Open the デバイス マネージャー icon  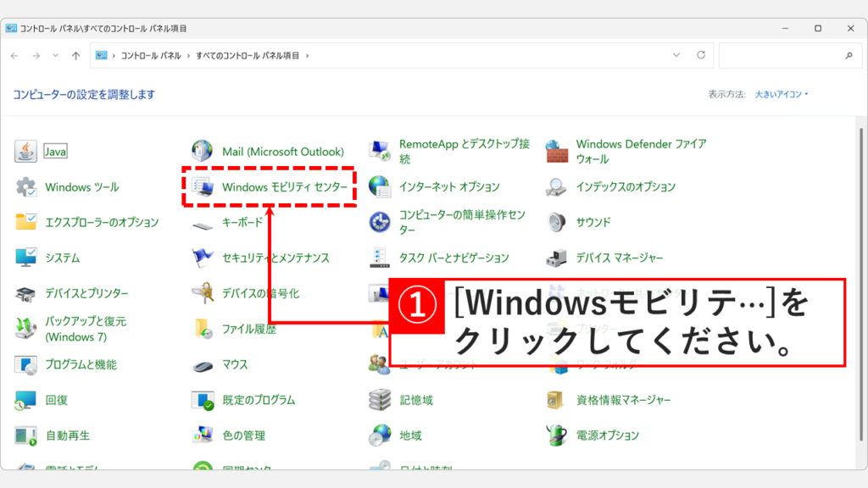(556, 258)
